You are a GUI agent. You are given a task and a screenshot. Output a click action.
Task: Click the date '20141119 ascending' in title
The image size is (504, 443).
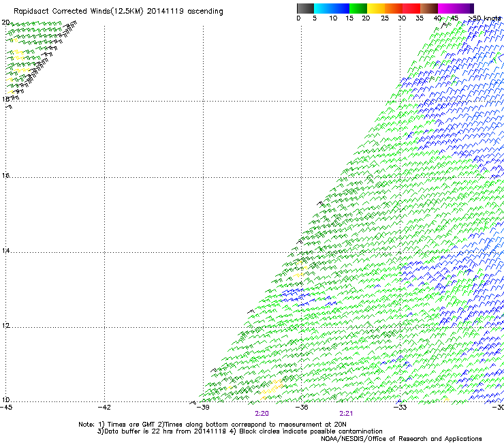point(185,12)
